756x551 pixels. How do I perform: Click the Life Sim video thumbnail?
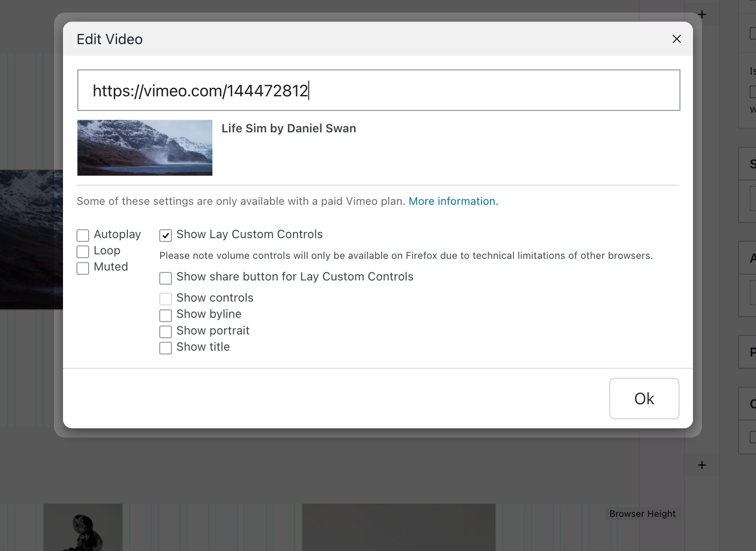[x=145, y=148]
